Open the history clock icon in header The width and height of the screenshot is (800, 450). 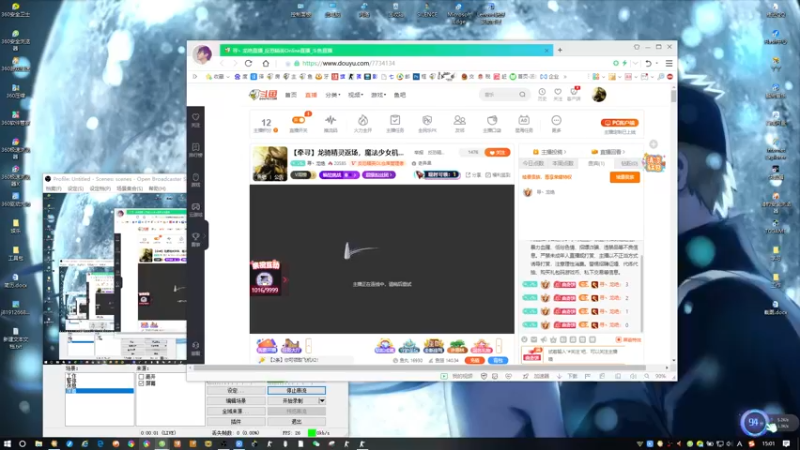click(x=542, y=92)
